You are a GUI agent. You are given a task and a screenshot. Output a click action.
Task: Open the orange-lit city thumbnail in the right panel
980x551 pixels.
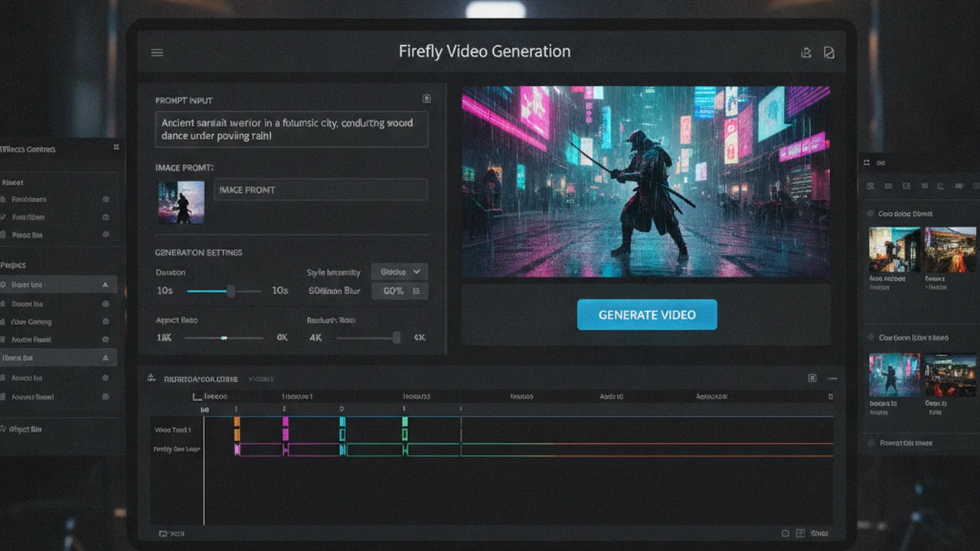coord(950,249)
